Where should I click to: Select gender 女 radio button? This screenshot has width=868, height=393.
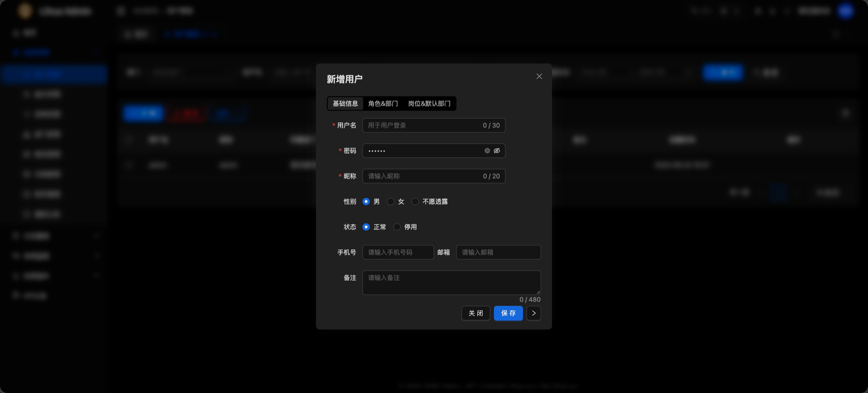tap(390, 201)
